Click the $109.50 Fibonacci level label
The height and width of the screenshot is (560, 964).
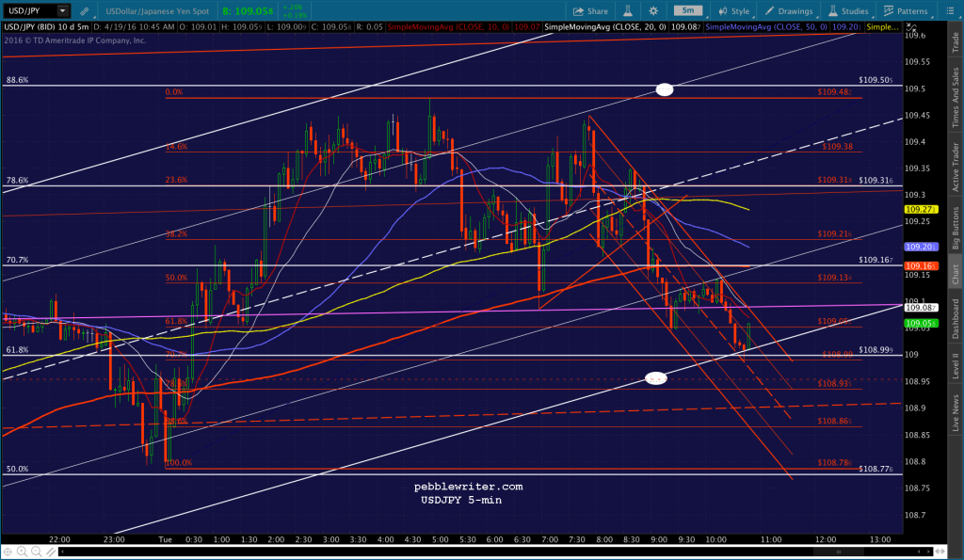pos(876,80)
